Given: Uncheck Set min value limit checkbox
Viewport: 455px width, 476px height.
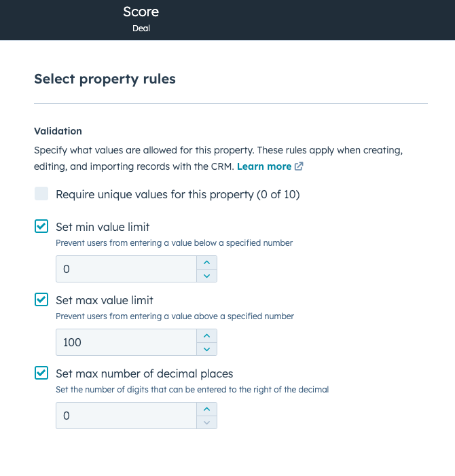Looking at the screenshot, I should (41, 226).
